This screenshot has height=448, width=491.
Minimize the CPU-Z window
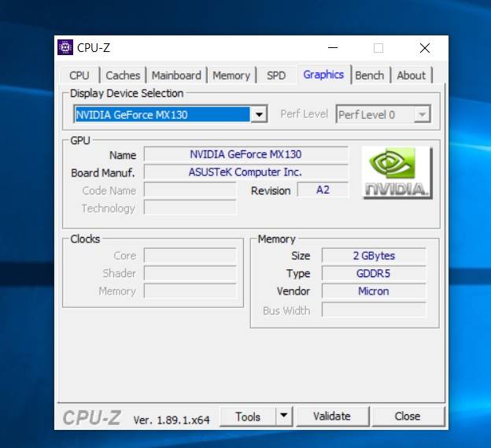(x=333, y=48)
